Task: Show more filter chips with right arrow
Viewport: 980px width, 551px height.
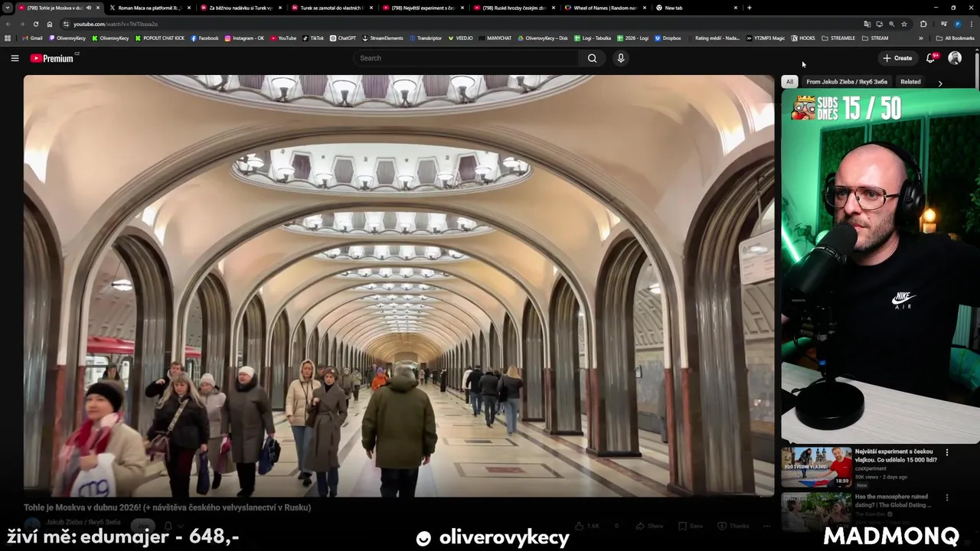Action: pos(940,83)
